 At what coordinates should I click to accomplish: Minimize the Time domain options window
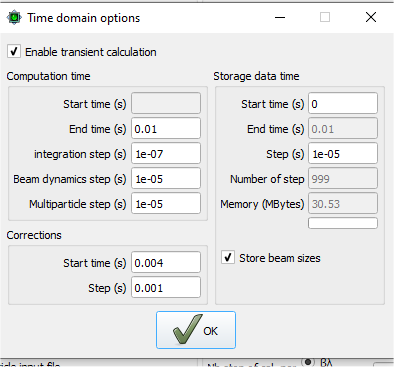point(280,17)
